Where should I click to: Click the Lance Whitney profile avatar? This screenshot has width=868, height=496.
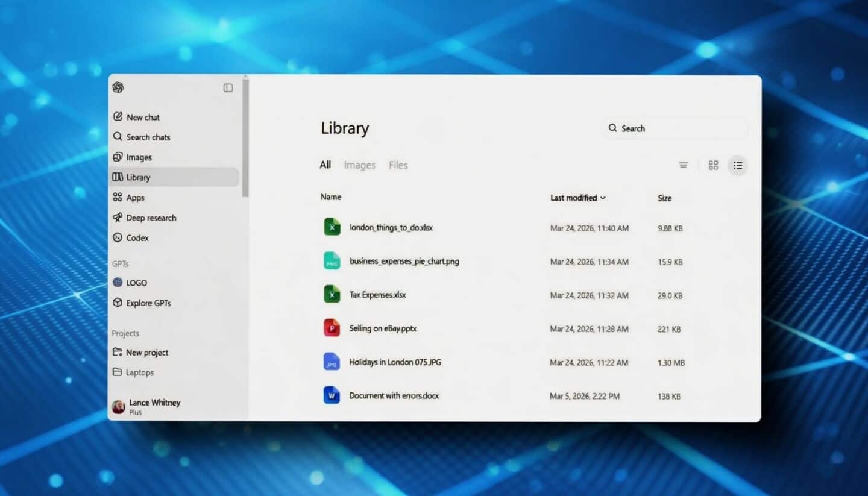click(118, 407)
